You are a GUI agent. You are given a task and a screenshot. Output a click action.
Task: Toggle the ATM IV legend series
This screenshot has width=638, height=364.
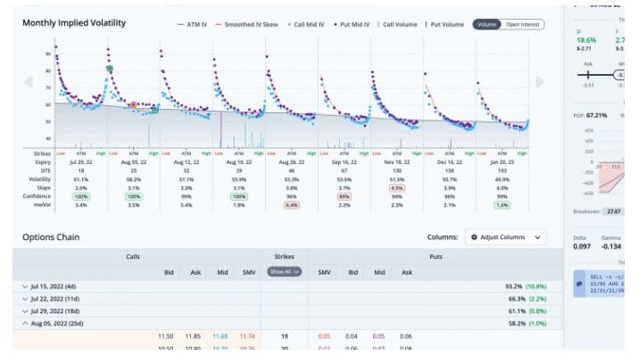(x=192, y=23)
